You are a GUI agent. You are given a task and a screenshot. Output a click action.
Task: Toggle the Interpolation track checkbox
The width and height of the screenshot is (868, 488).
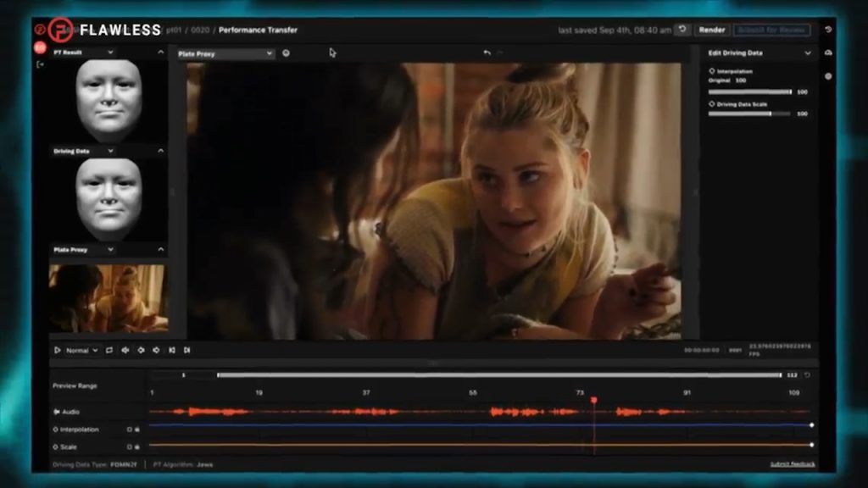pos(129,430)
